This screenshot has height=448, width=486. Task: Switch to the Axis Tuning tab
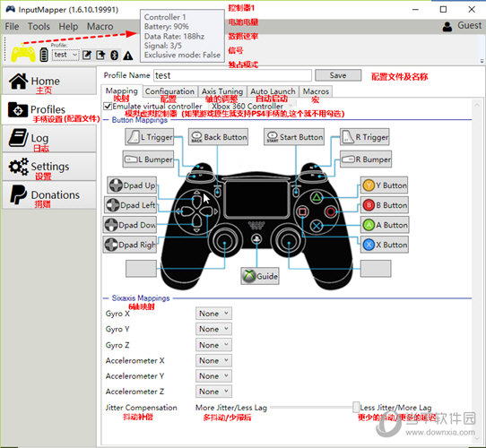[222, 91]
